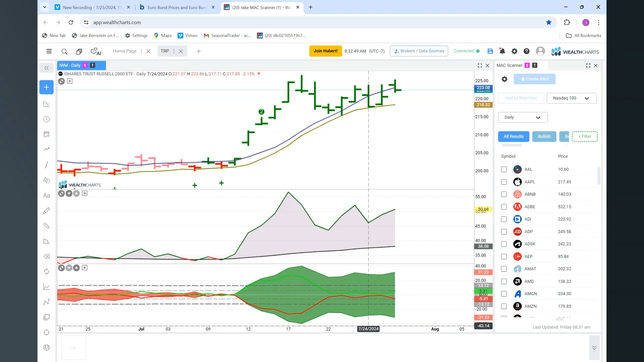Open Brokers / Data Sources
This screenshot has height=362, width=644.
419,51
